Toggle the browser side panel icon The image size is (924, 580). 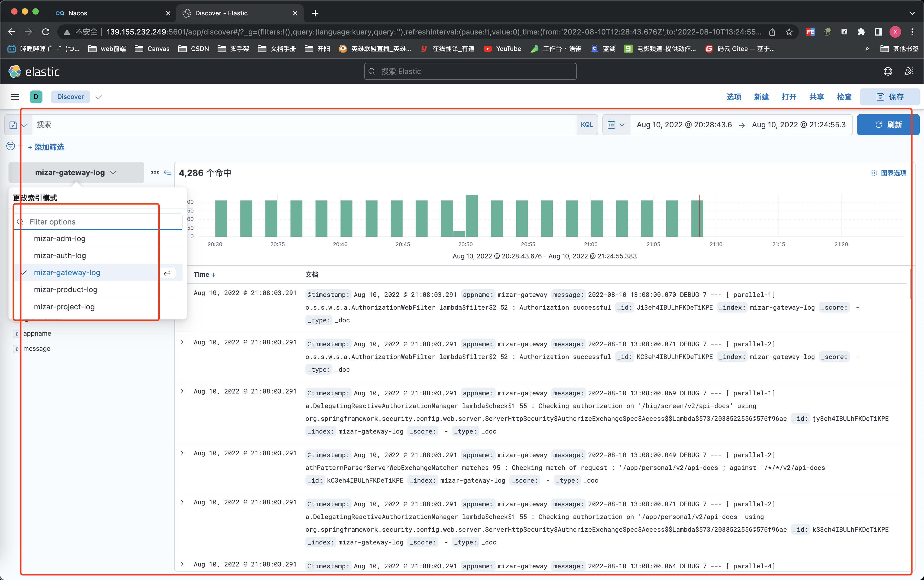pyautogui.click(x=878, y=32)
